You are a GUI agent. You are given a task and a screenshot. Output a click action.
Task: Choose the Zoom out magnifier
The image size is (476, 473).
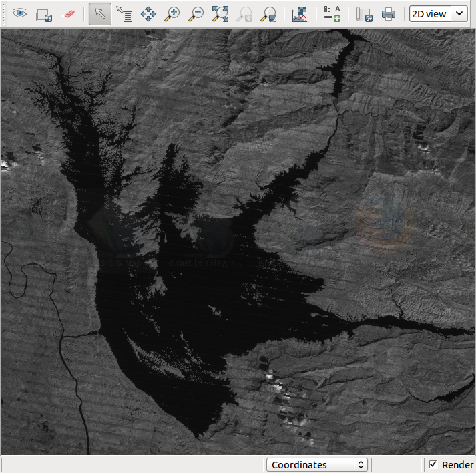click(196, 14)
